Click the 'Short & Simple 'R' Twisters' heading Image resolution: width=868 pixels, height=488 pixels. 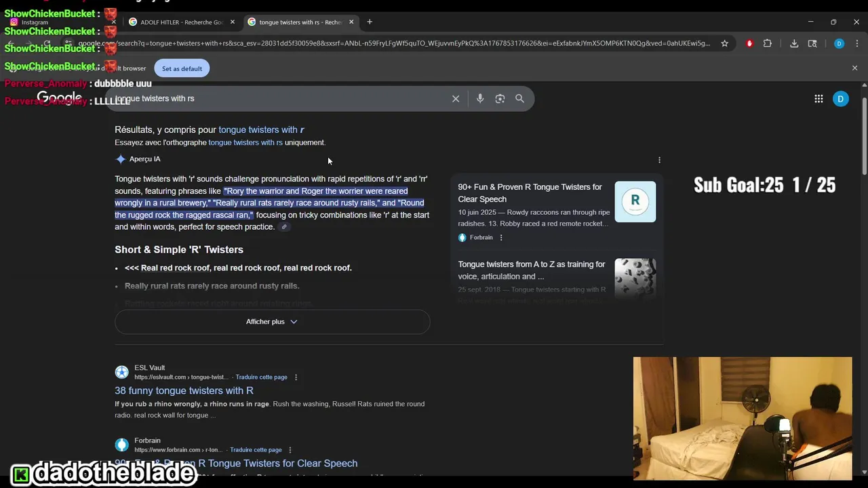[179, 249]
